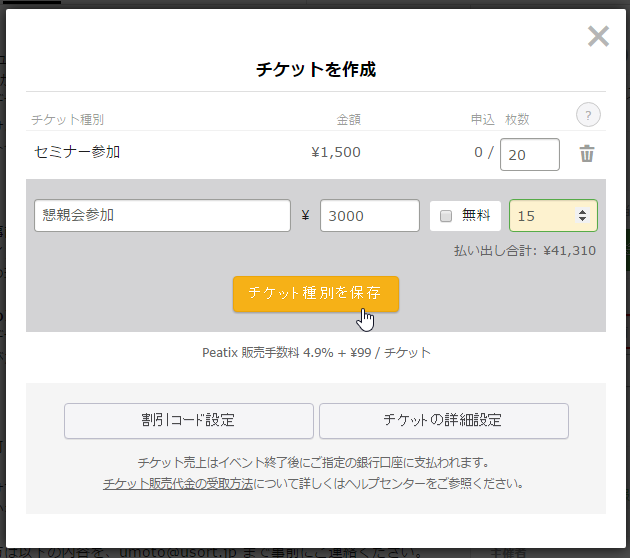Viewport: 630px width, 558px height.
Task: Click the question mark help icon
Action: 588,115
